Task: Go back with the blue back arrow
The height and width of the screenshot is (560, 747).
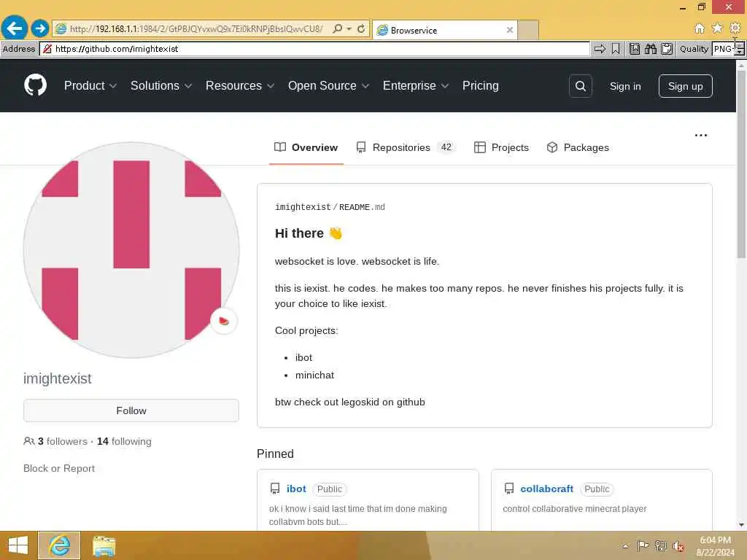Action: tap(15, 28)
